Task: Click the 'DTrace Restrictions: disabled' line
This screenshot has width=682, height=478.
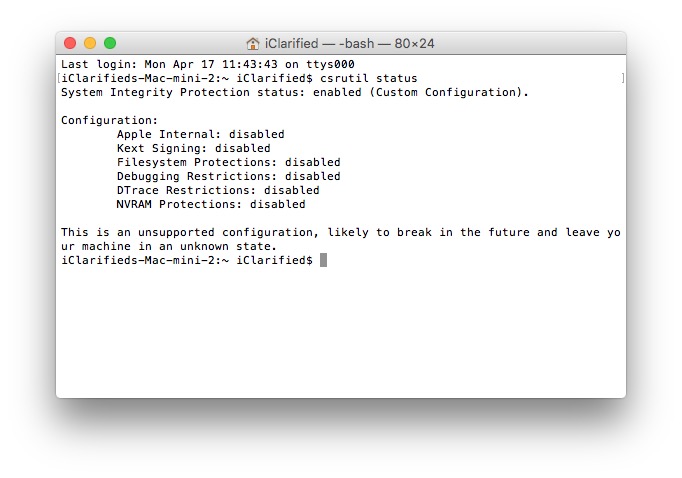Action: tap(218, 190)
